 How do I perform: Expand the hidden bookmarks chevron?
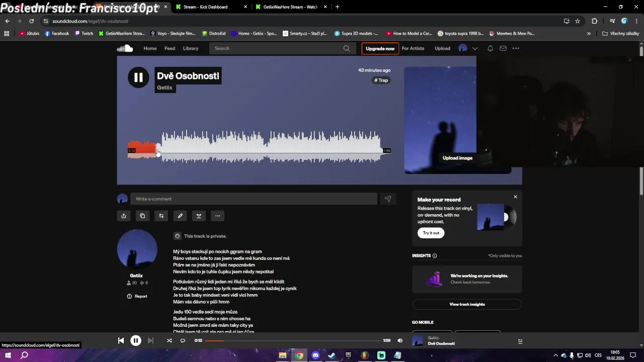point(589,34)
